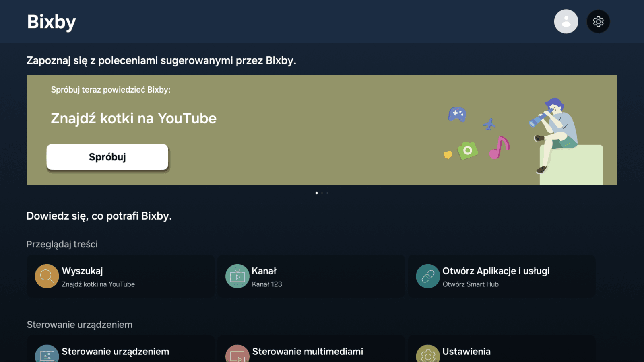Open the Wyszukaj command card

click(120, 277)
